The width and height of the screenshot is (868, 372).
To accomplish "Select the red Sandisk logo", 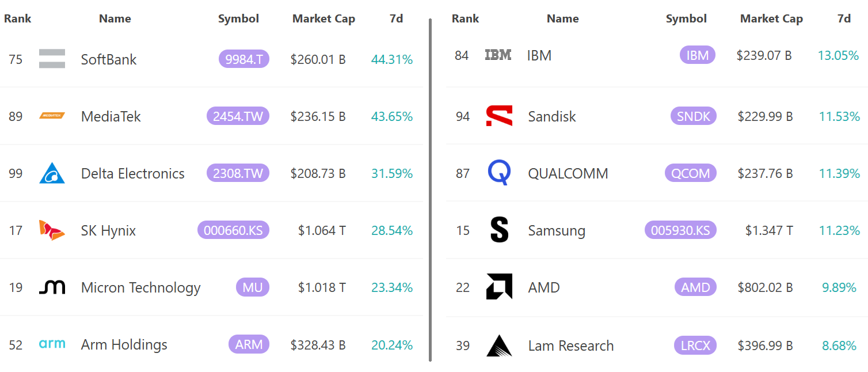I will pos(499,116).
